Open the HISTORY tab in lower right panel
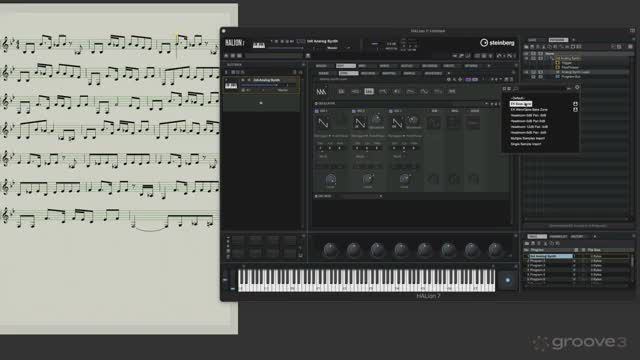The image size is (640, 360). [577, 237]
